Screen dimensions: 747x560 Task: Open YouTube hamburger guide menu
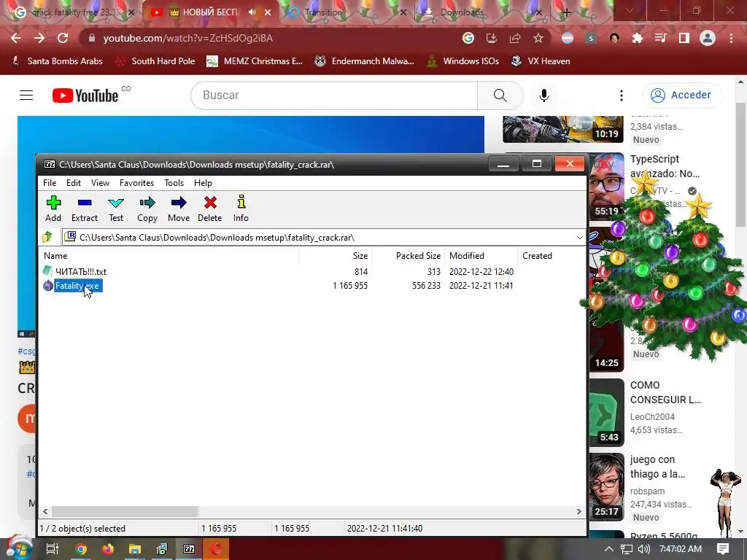pyautogui.click(x=26, y=96)
